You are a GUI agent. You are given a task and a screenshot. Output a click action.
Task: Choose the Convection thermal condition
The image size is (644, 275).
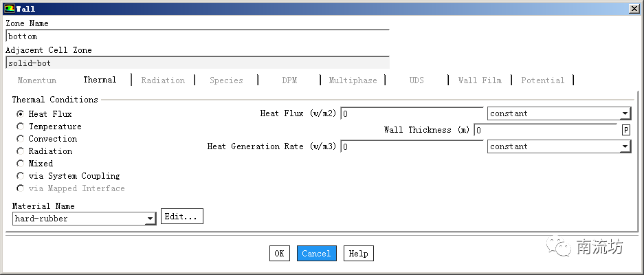[20, 138]
